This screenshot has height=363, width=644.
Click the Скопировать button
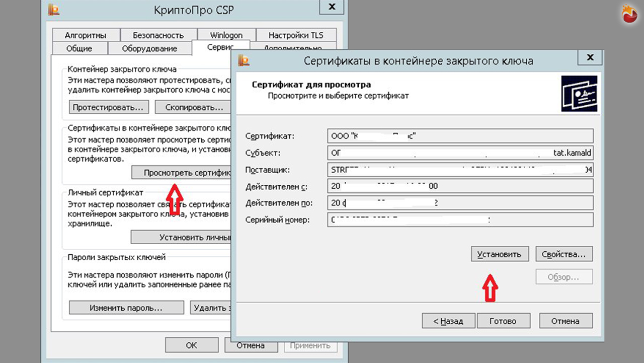pos(193,107)
